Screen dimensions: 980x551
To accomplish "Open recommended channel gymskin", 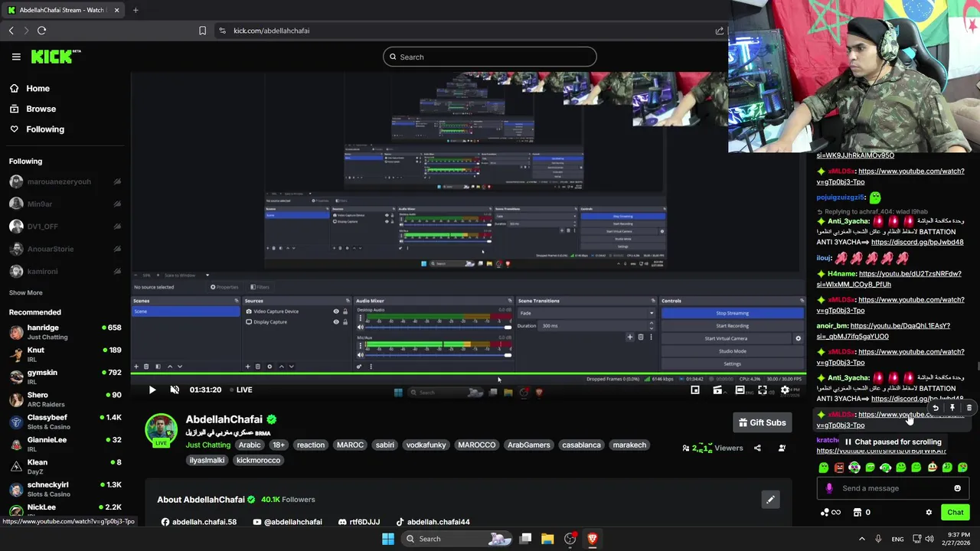I will click(65, 377).
